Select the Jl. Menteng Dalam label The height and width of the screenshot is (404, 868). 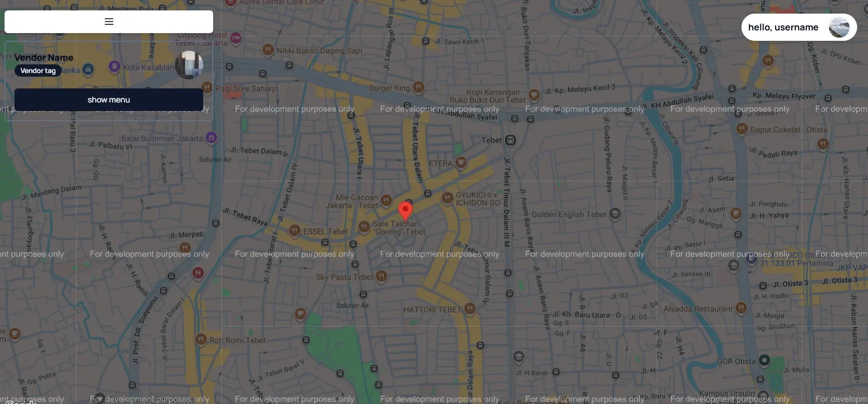click(51, 192)
